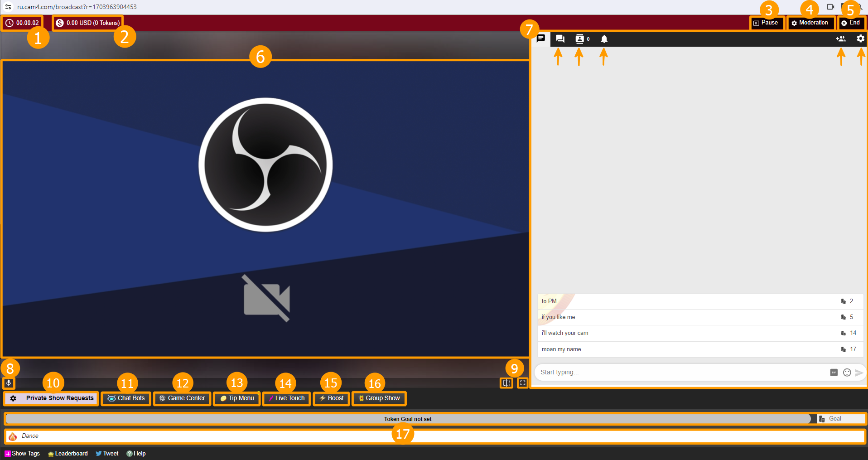The height and width of the screenshot is (460, 868).
Task: End the broadcast
Action: click(x=851, y=23)
